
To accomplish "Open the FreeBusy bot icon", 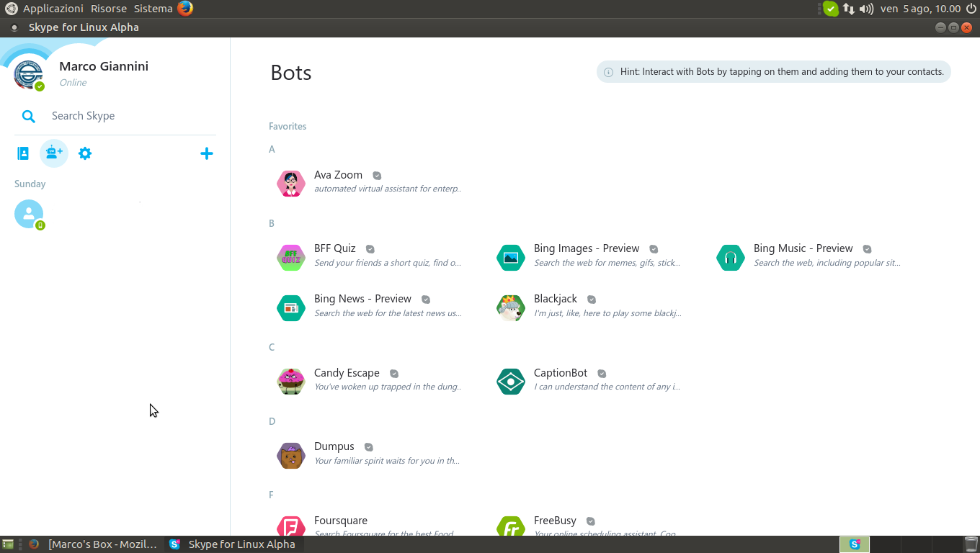I will click(511, 526).
